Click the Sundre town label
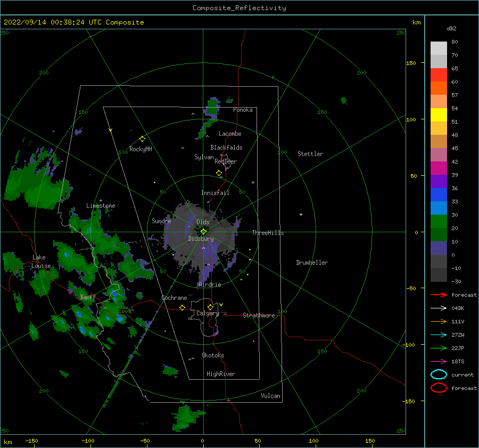The height and width of the screenshot is (448, 479). pos(161,221)
